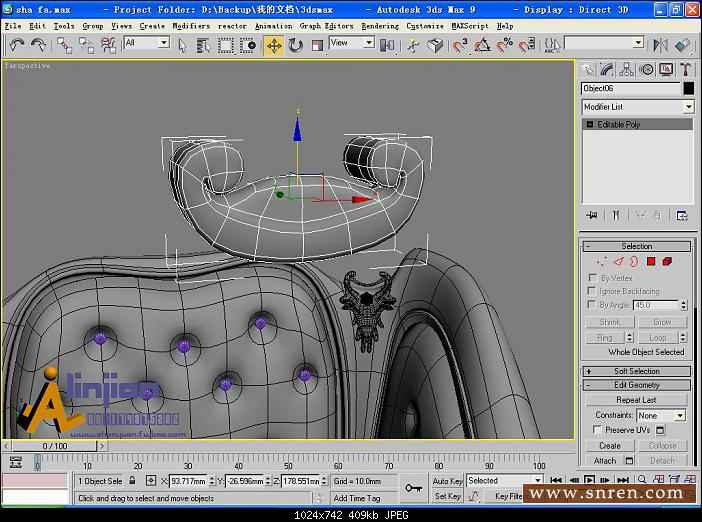Click the black object color swatch

click(689, 89)
